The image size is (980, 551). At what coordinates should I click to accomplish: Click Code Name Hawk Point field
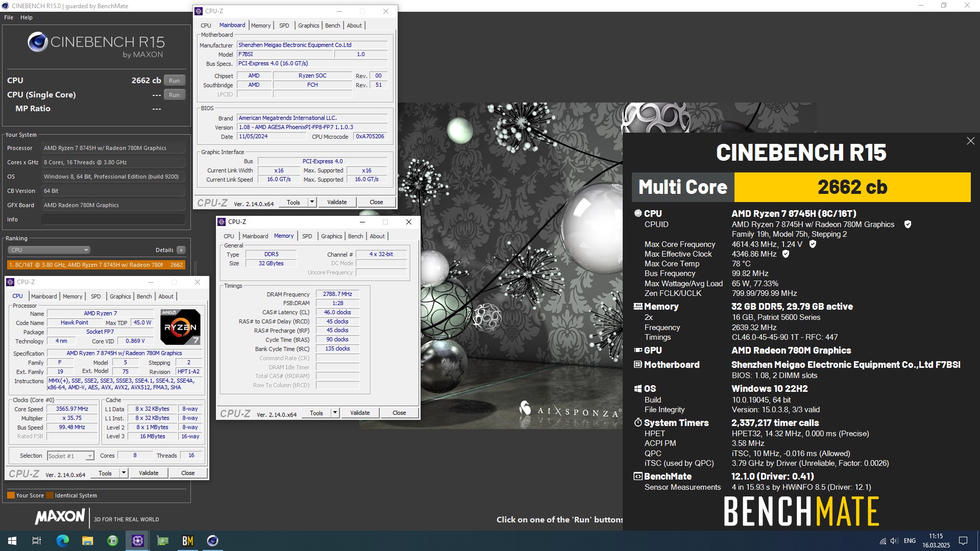tap(75, 323)
